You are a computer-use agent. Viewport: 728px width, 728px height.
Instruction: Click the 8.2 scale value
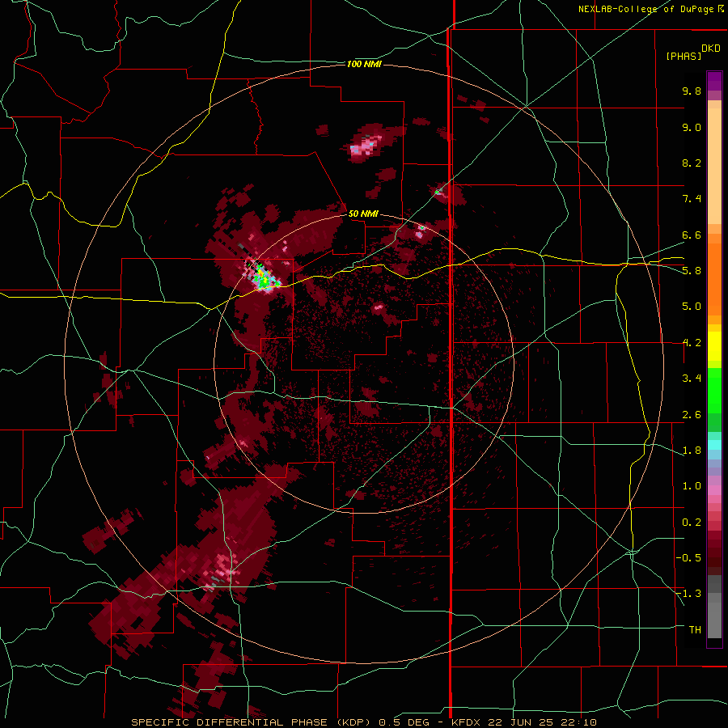pyautogui.click(x=692, y=163)
